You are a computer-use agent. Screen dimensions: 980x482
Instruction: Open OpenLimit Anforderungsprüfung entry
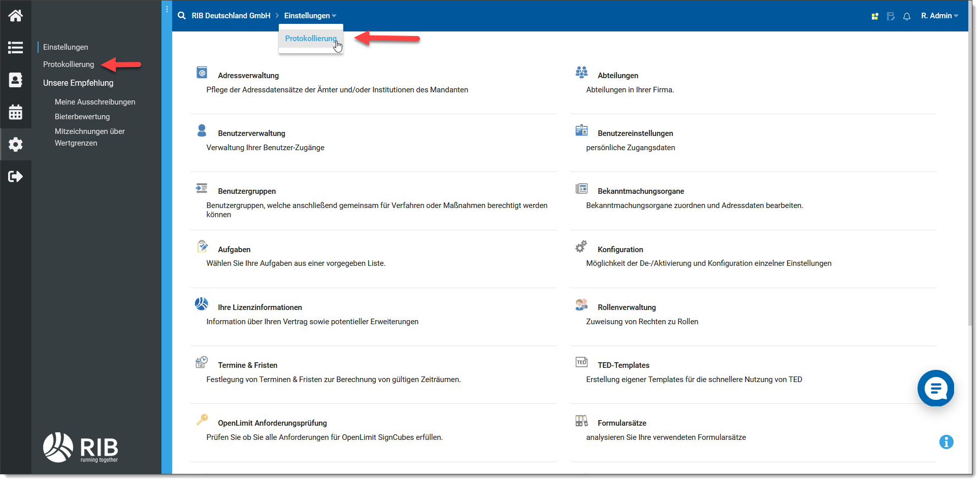pos(272,423)
